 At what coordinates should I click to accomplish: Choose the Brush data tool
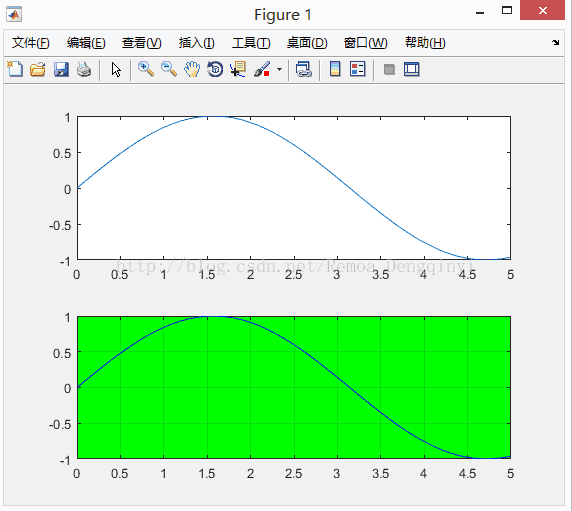coord(262,69)
